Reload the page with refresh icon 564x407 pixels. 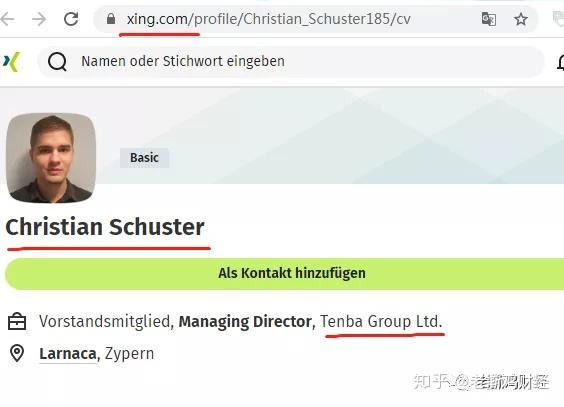pos(71,19)
